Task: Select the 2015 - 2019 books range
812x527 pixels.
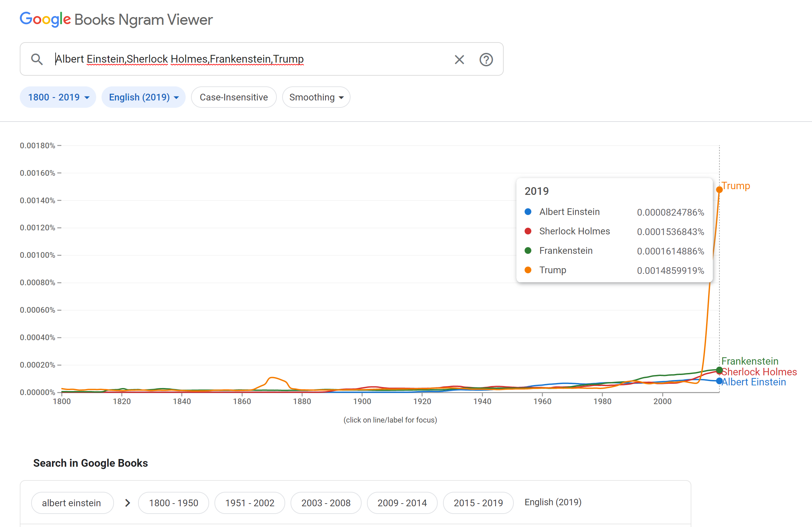Action: pyautogui.click(x=478, y=503)
